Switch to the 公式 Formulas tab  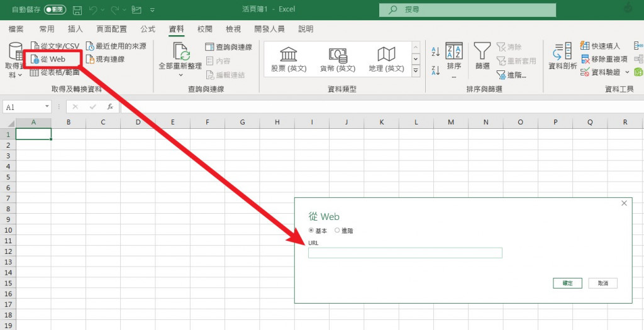(148, 29)
